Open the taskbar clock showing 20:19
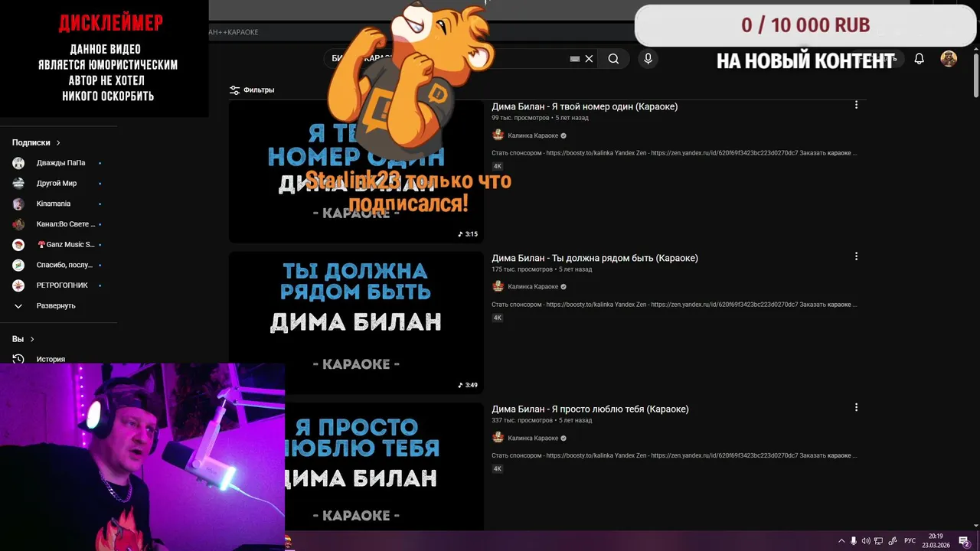This screenshot has width=980, height=551. click(x=936, y=540)
